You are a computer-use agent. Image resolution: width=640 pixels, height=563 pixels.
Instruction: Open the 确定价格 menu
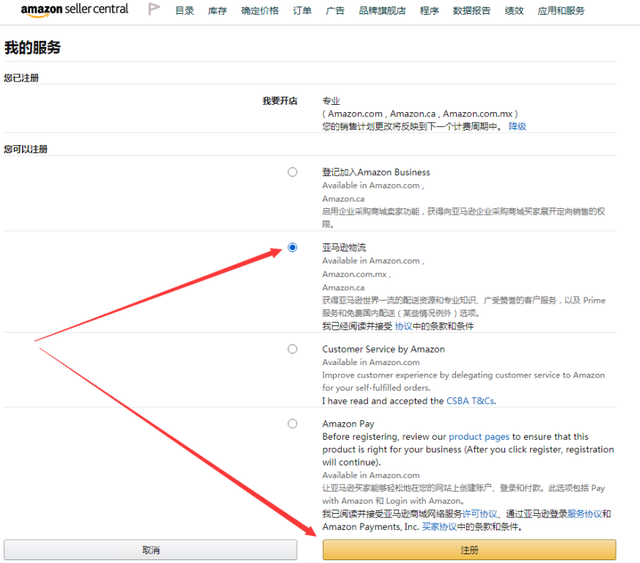[x=260, y=11]
